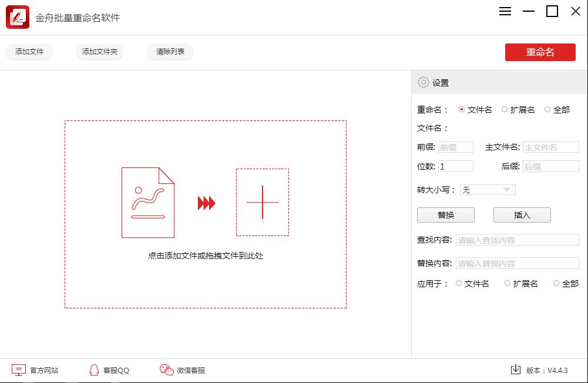Click the 添加文件夹 toolbar item
The height and width of the screenshot is (383, 588).
coord(99,52)
